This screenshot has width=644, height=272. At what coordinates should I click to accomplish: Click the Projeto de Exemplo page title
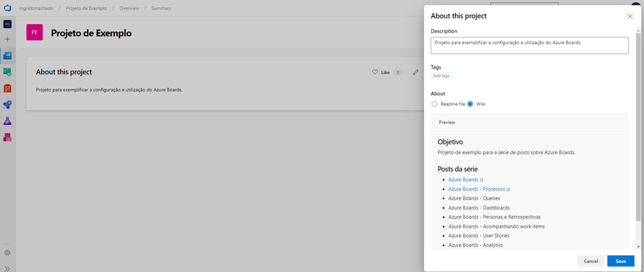coord(91,33)
